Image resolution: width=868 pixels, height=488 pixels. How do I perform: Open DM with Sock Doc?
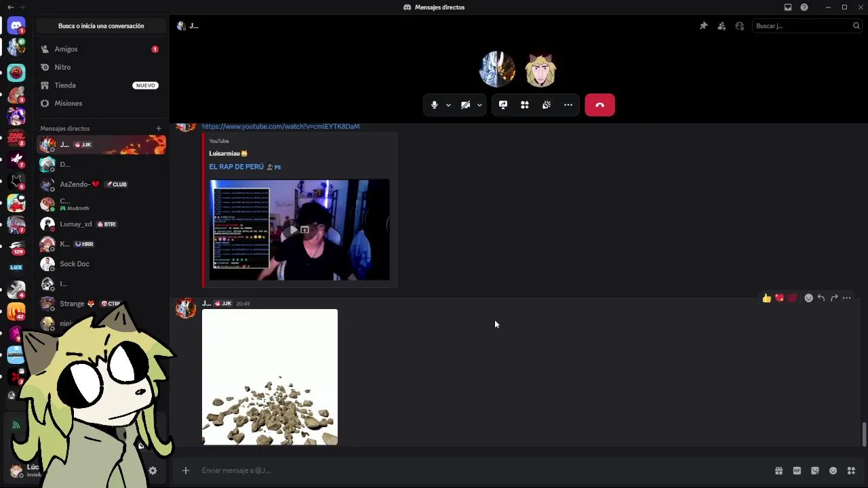tap(100, 264)
